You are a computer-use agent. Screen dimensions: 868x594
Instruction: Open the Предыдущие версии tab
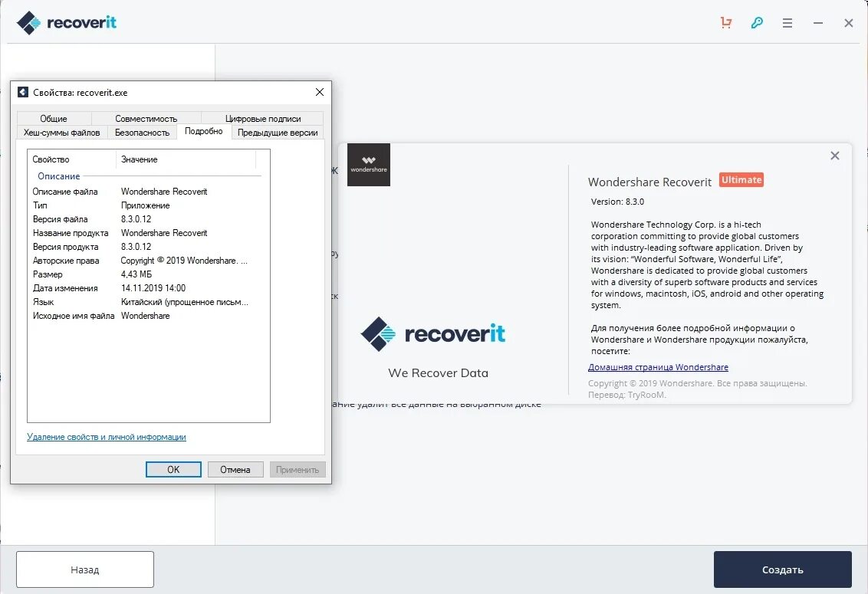[278, 133]
